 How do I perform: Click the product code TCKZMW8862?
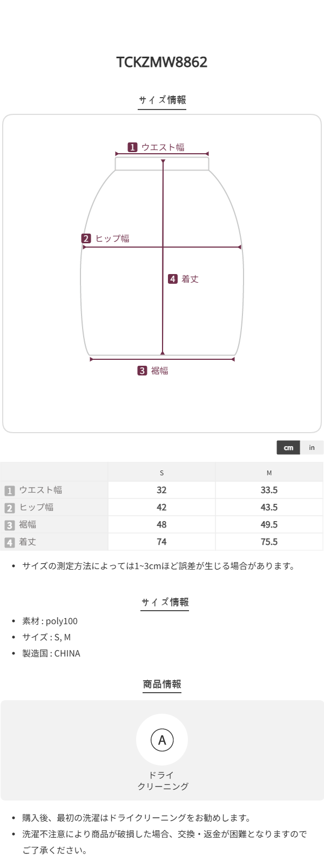pos(162,63)
